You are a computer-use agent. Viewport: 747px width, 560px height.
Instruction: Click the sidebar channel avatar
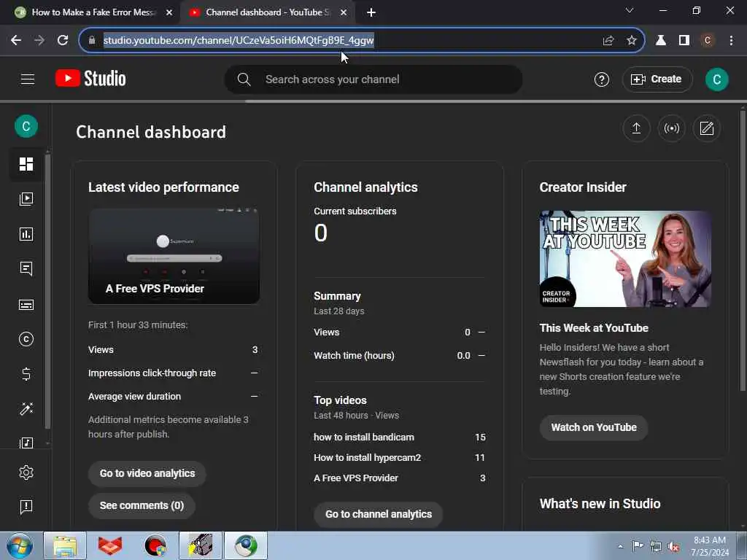26,126
